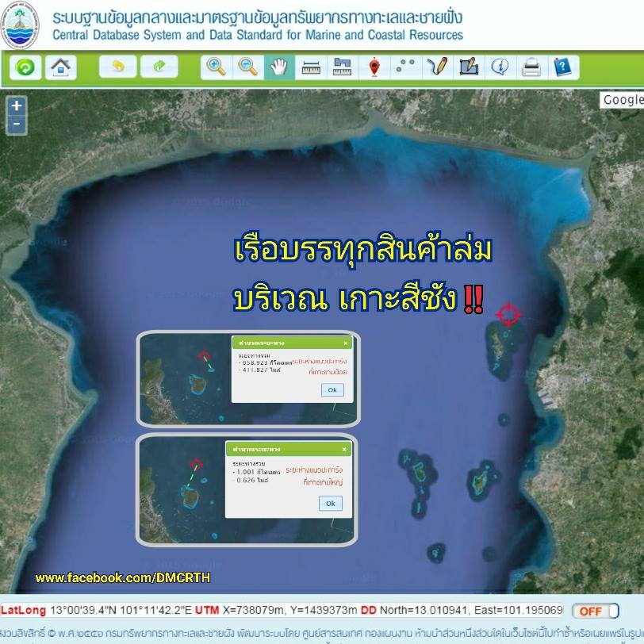This screenshot has height=644, width=644.
Task: Activate the Pan hand tool
Action: [279, 67]
